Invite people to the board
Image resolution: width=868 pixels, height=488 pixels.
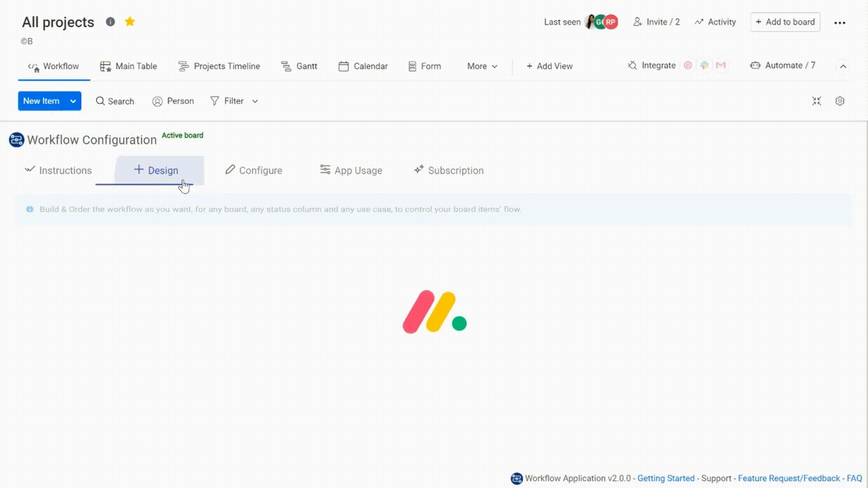(x=656, y=22)
